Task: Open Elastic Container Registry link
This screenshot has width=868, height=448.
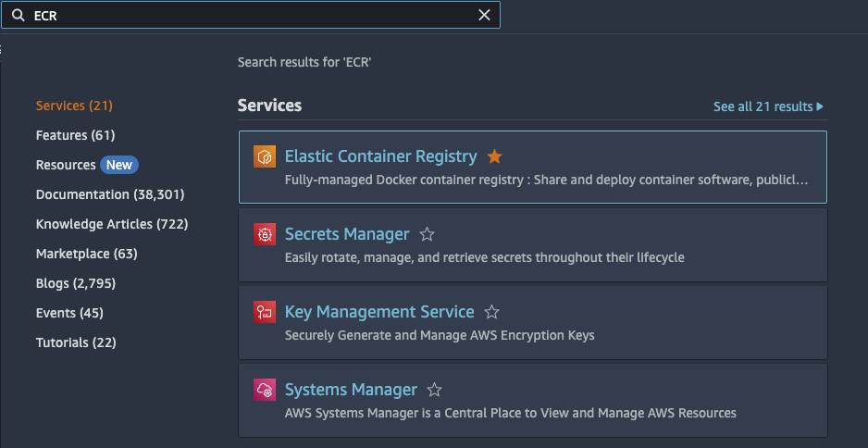Action: click(x=380, y=157)
